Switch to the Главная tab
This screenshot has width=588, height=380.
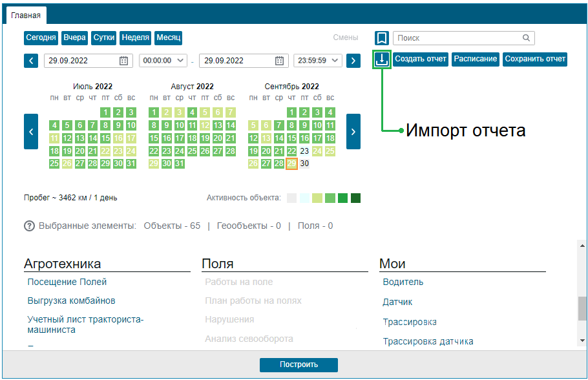pyautogui.click(x=26, y=16)
